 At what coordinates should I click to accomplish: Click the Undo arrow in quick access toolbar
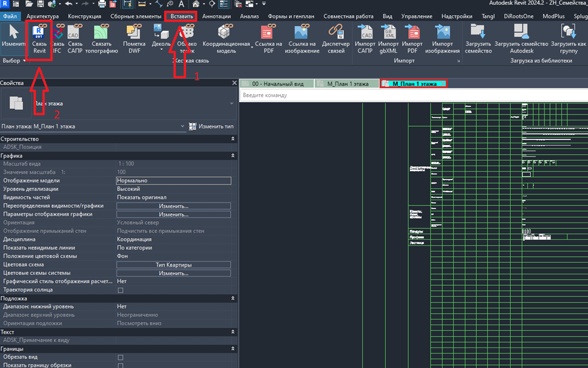[69, 4]
